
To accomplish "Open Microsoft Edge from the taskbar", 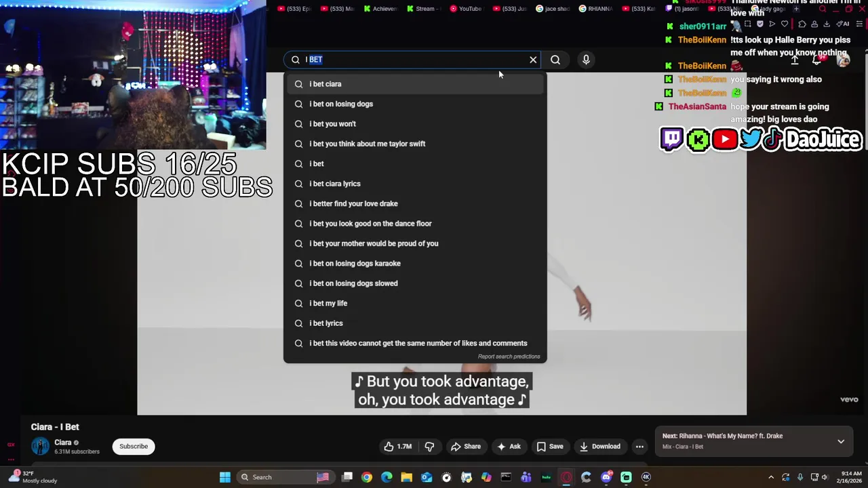I will coord(387,477).
